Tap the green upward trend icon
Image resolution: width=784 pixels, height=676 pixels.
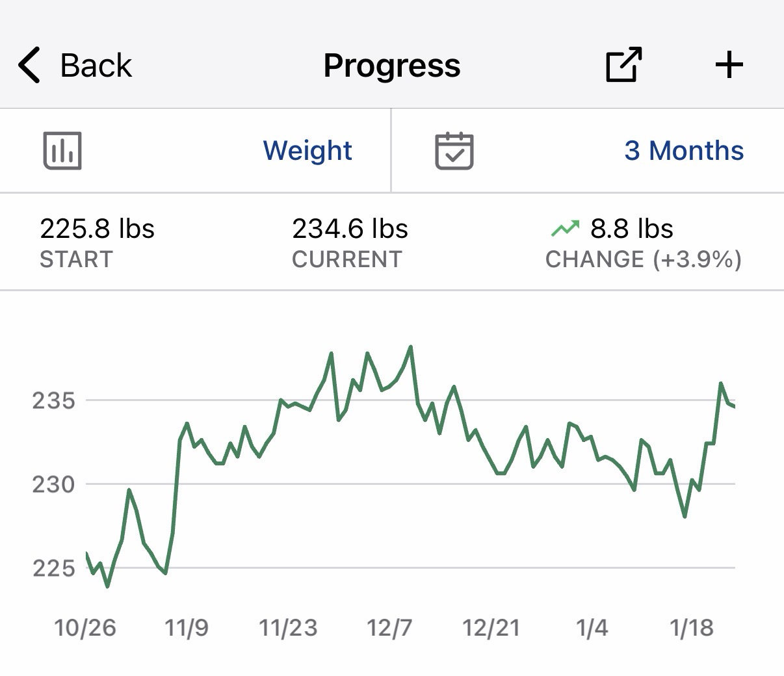point(565,228)
